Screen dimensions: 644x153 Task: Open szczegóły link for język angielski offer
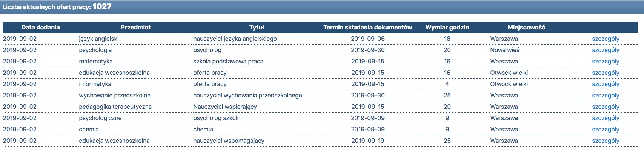point(606,39)
